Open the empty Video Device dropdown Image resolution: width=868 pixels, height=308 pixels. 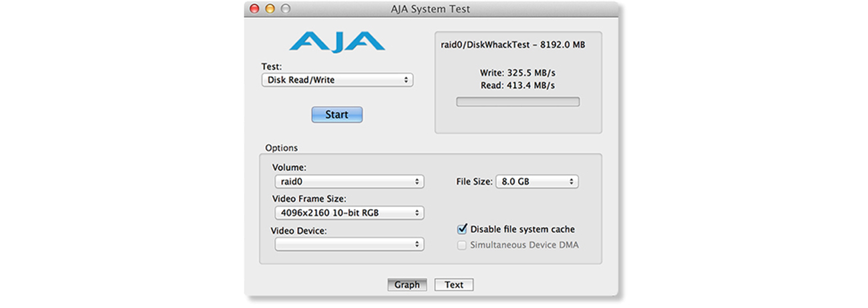[x=349, y=244]
